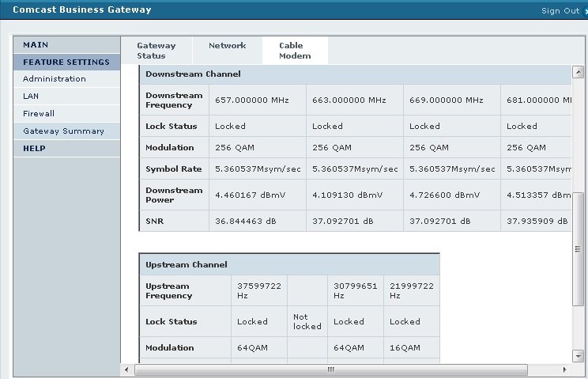Click the horizontal scrollbar thumb
Image resolution: width=588 pixels, height=379 pixels.
tap(330, 370)
